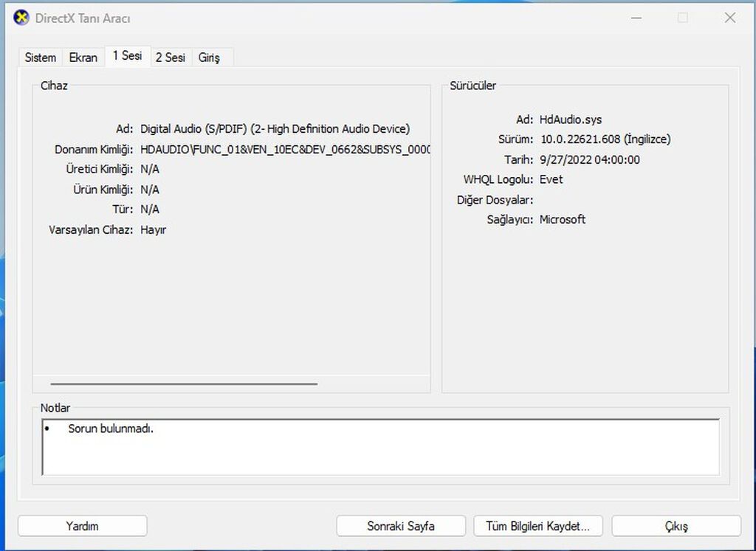This screenshot has height=551, width=756.
Task: Click the HdAudio.sys driver name
Action: tap(571, 119)
